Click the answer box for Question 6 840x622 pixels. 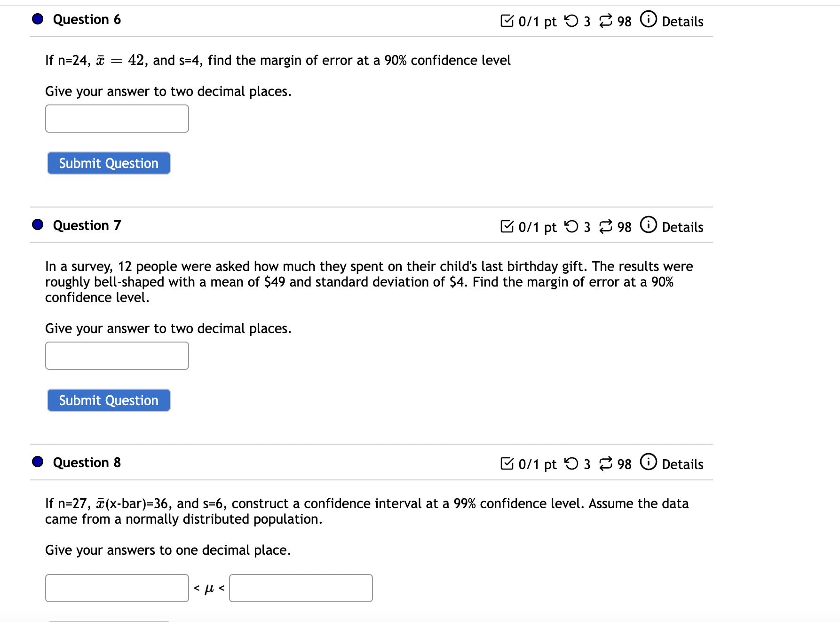117,118
